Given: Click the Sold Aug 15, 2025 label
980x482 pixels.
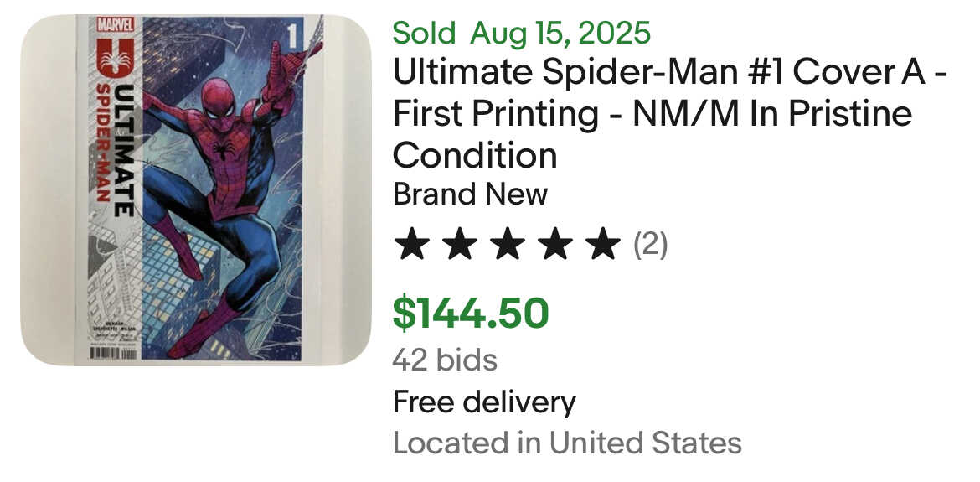Looking at the screenshot, I should (x=521, y=33).
